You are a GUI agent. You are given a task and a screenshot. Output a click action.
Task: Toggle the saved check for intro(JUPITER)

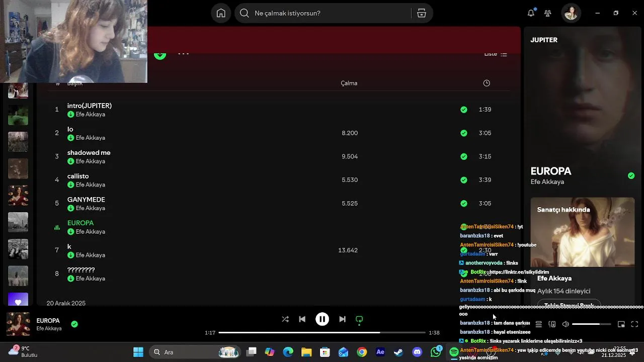click(464, 110)
